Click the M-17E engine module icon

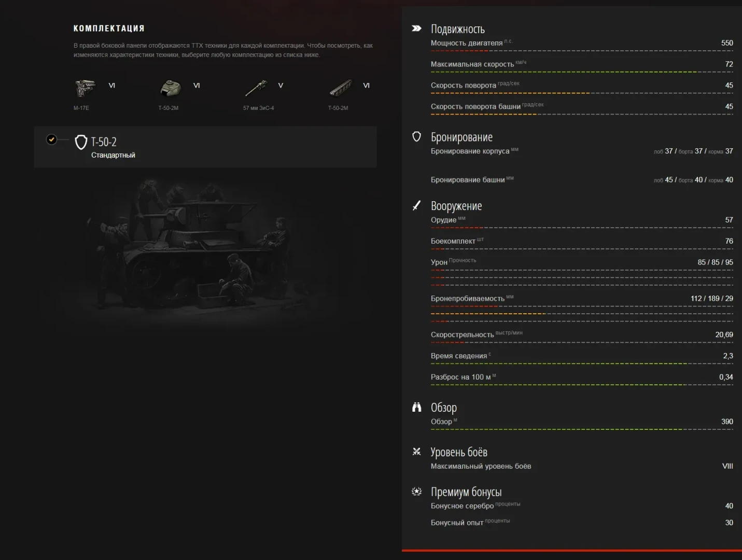click(x=85, y=88)
